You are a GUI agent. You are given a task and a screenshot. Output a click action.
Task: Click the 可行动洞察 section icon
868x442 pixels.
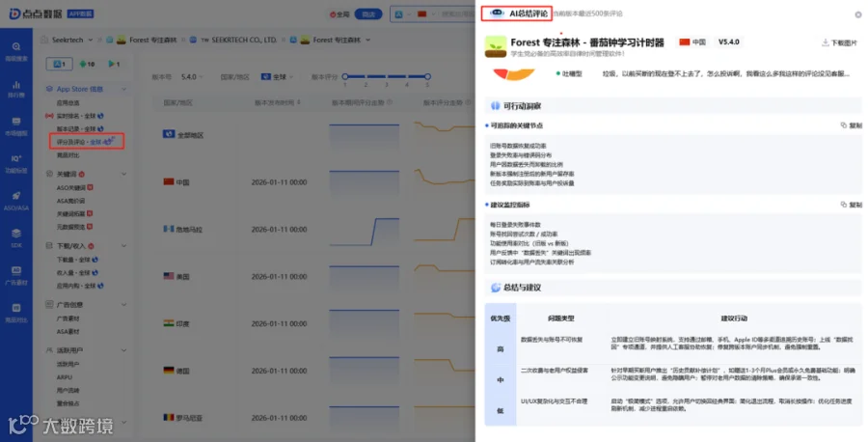pos(496,106)
